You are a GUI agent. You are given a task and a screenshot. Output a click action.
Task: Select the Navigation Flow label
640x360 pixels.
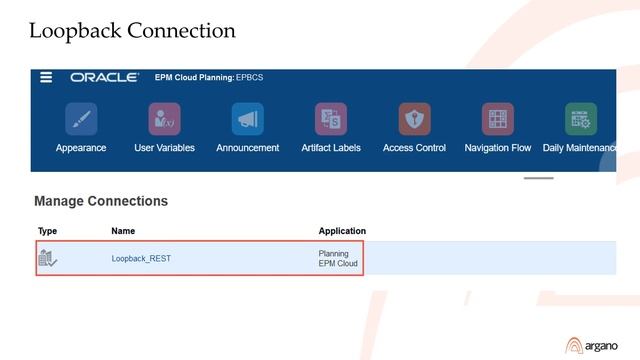(498, 148)
